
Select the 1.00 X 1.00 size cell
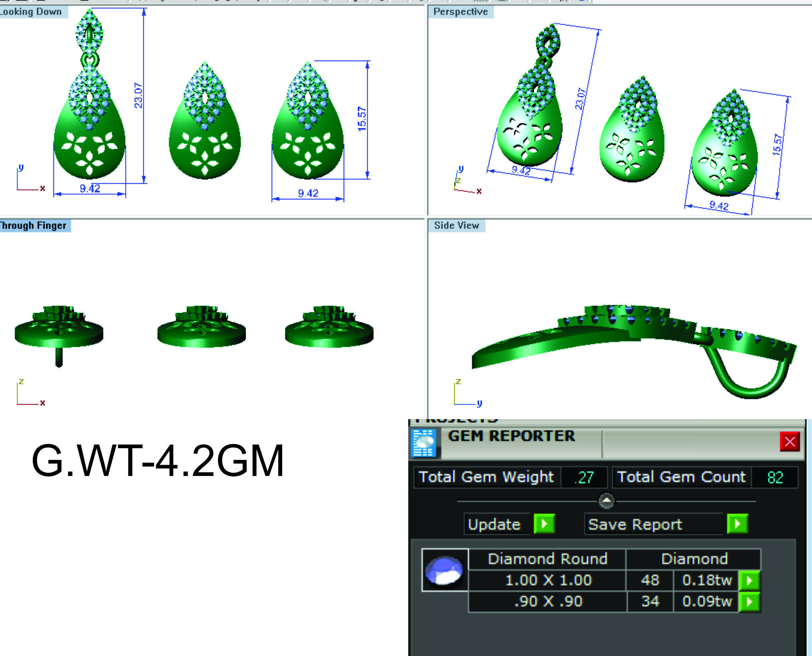tap(548, 580)
